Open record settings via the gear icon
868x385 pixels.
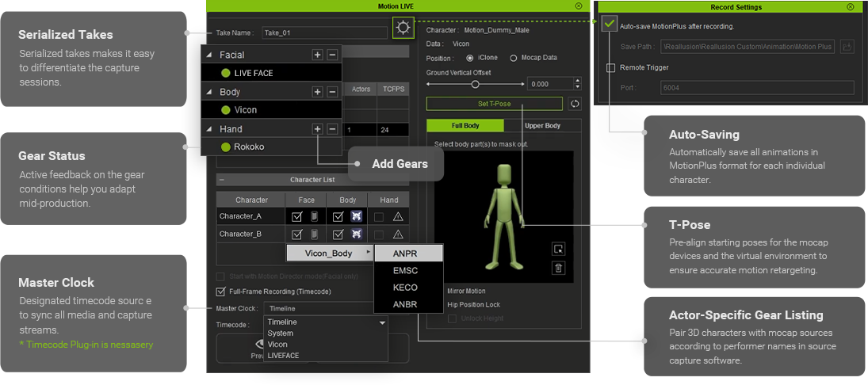tap(403, 29)
